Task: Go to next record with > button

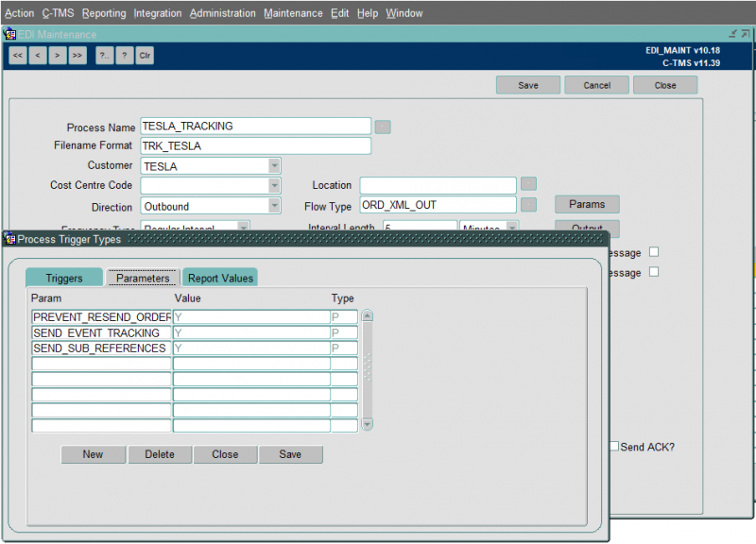Action: [x=58, y=56]
